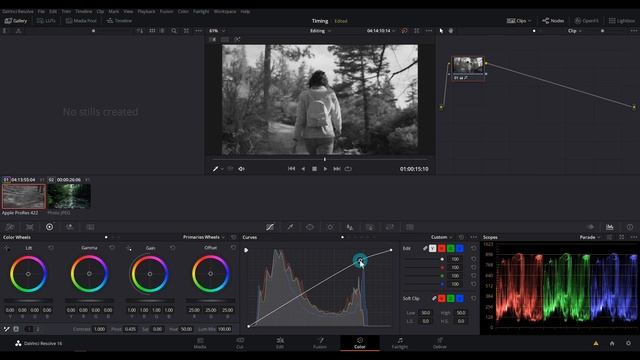The height and width of the screenshot is (360, 640).
Task: Open the Media Pool panel
Action: pos(81,20)
